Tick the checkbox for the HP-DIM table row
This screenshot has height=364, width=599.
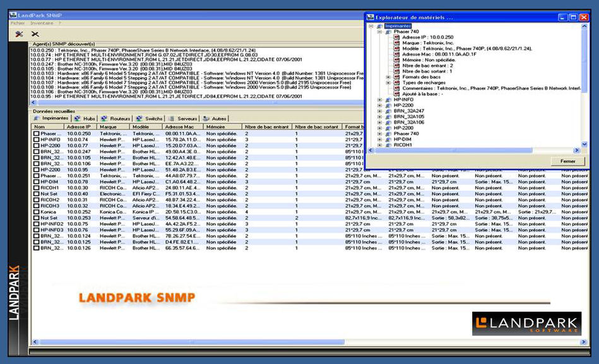[36, 182]
